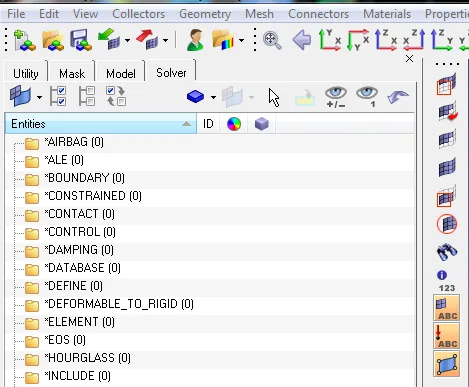Click the circled mesh spherical clipping icon
Image resolution: width=469 pixels, height=387 pixels.
click(x=447, y=224)
